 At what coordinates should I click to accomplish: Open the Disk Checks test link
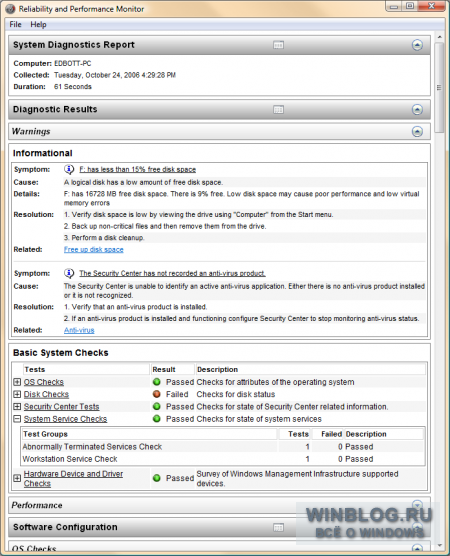(46, 394)
